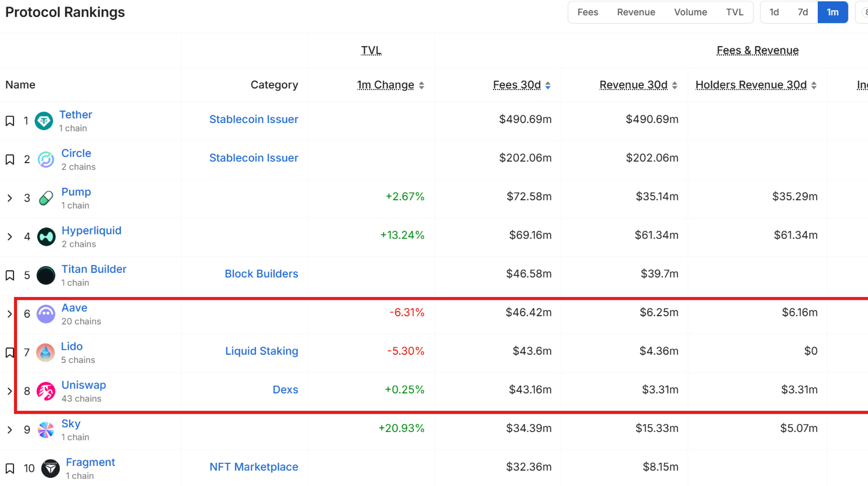Switch to the Revenue tab

pos(636,12)
